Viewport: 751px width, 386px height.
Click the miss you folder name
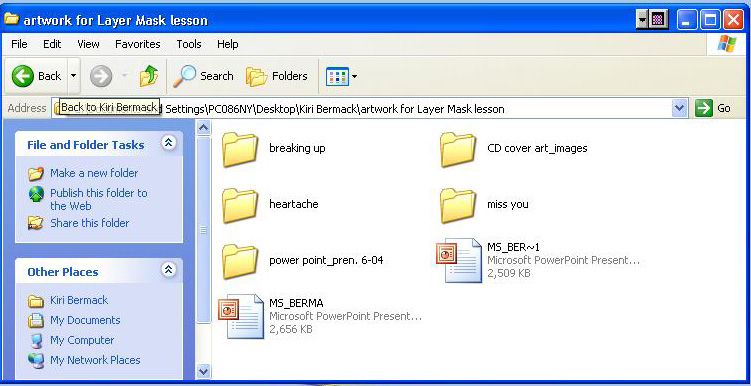(508, 204)
